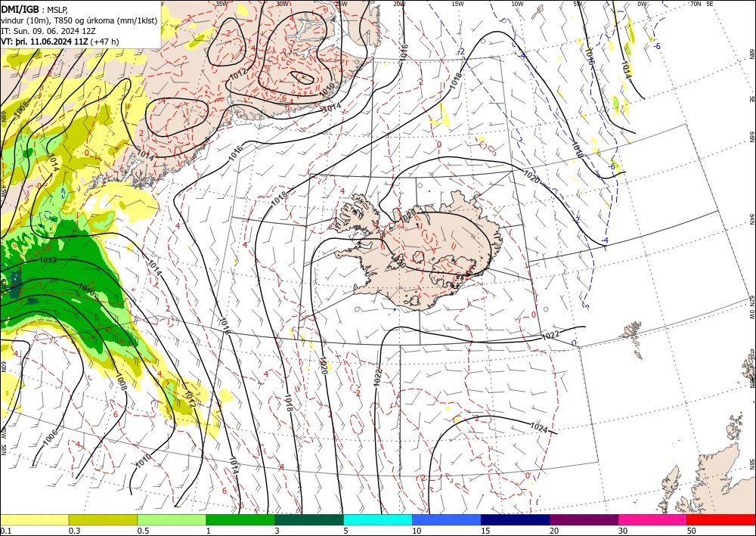Click the "15W" longitude label
This screenshot has width=756, height=536.
tap(457, 3)
